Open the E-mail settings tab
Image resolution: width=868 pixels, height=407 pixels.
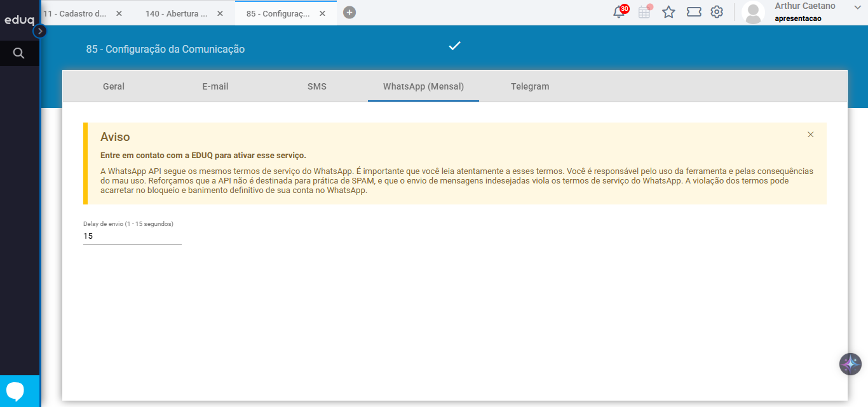215,86
